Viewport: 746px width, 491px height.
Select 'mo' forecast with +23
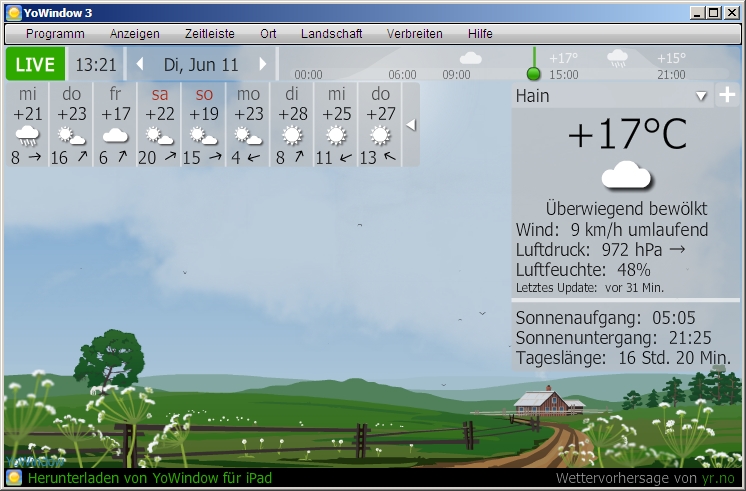point(248,125)
